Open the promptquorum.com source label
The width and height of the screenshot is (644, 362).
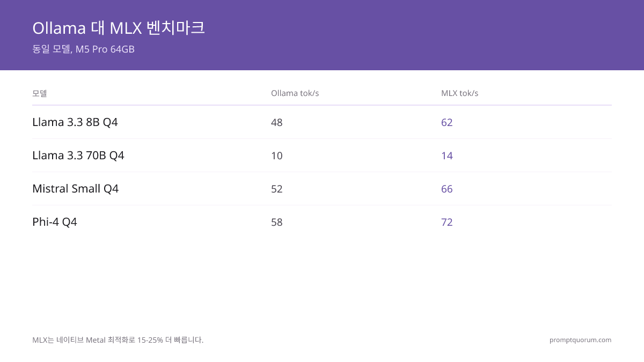581,340
